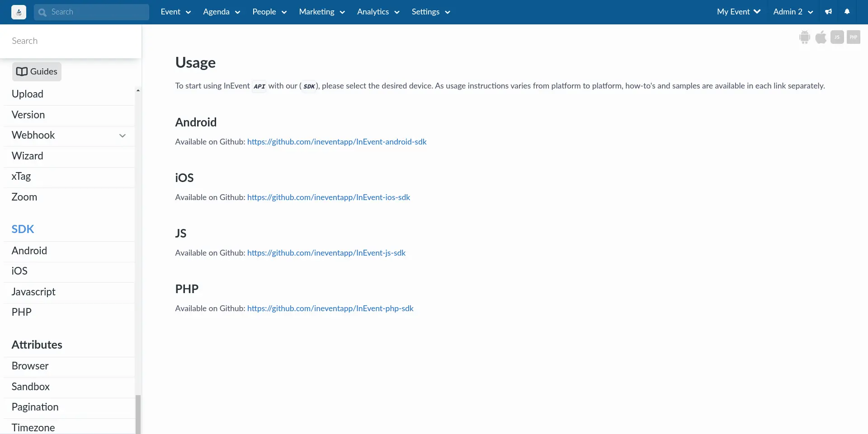Click the sidebar scrollbar up arrow
This screenshot has width=868, height=434.
pyautogui.click(x=138, y=90)
